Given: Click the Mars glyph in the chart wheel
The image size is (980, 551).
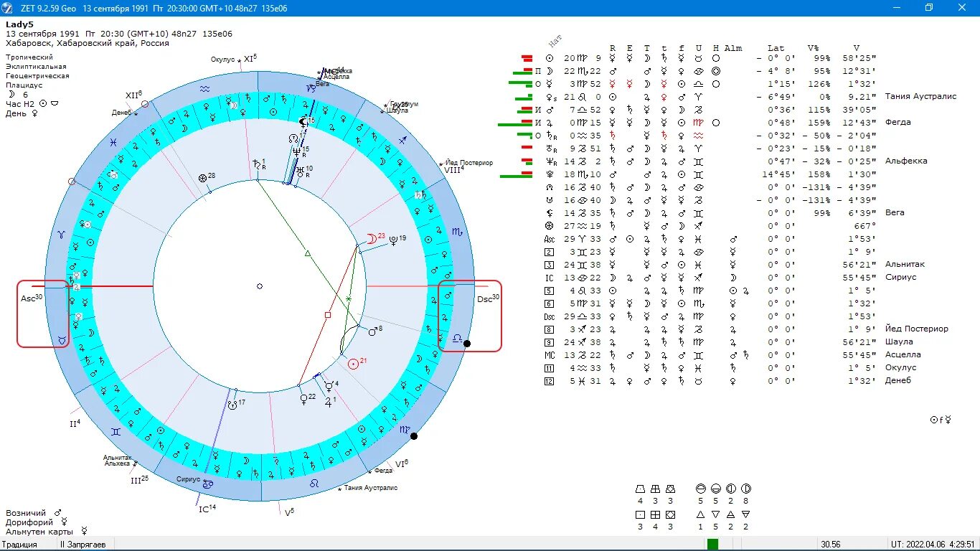Looking at the screenshot, I should click(372, 331).
